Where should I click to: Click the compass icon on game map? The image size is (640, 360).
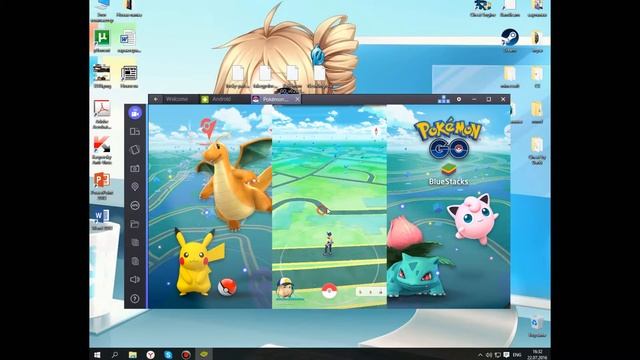coord(376,131)
